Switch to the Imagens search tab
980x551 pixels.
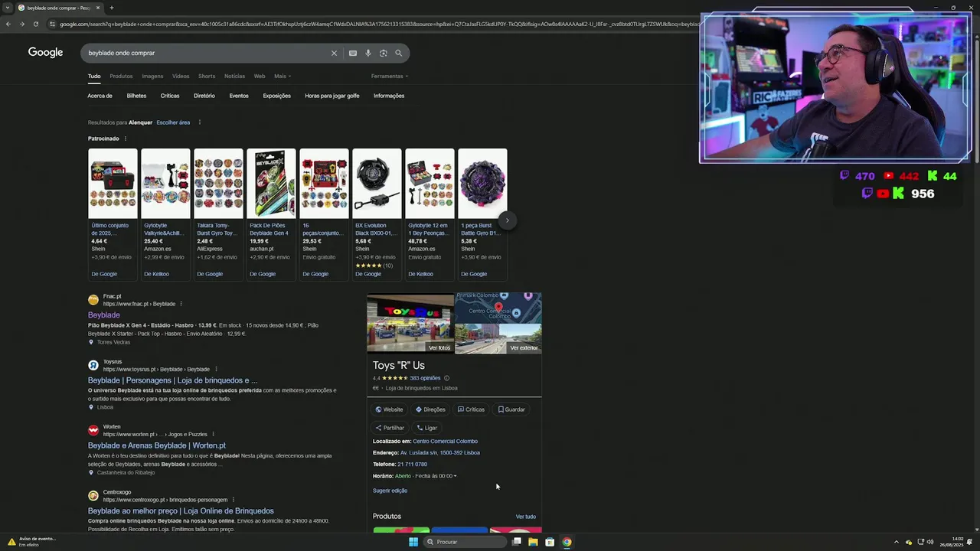coord(152,77)
